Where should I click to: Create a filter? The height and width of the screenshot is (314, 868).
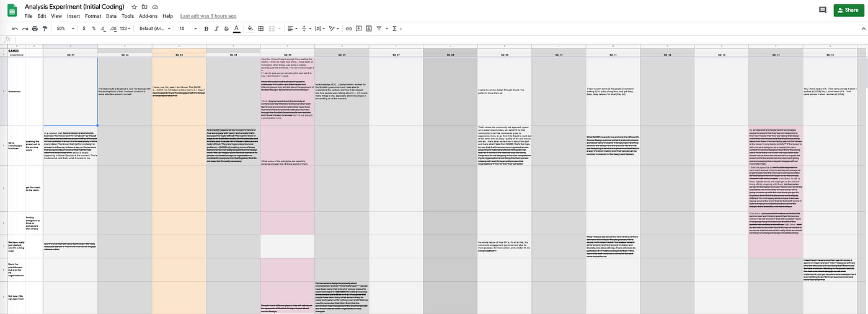379,28
